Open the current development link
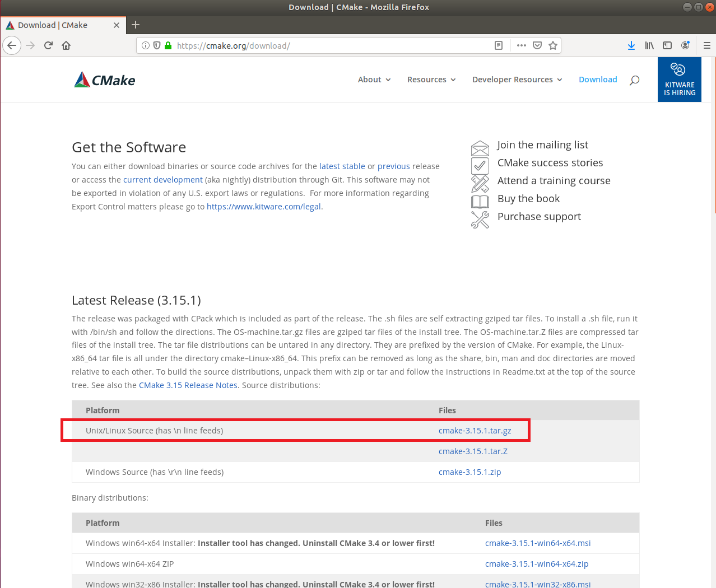Screen dimensions: 716x588 coord(163,180)
